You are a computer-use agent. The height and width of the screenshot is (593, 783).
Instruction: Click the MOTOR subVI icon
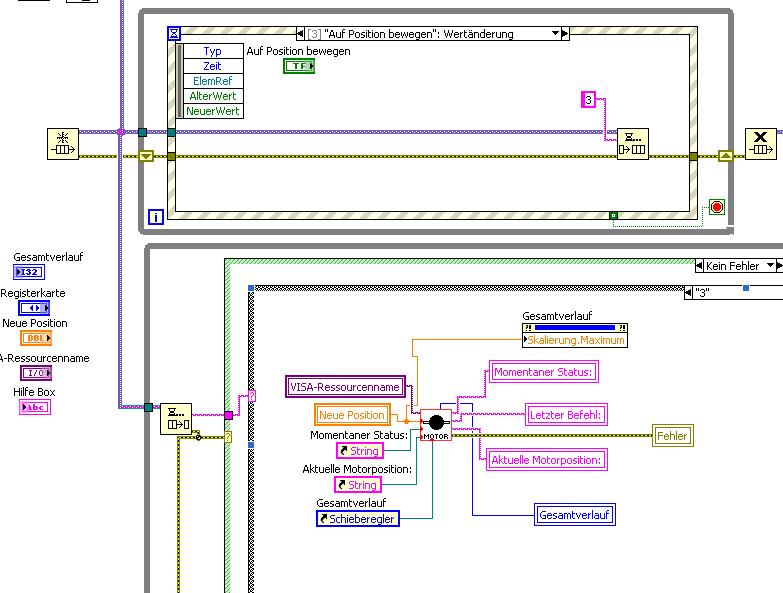click(436, 425)
